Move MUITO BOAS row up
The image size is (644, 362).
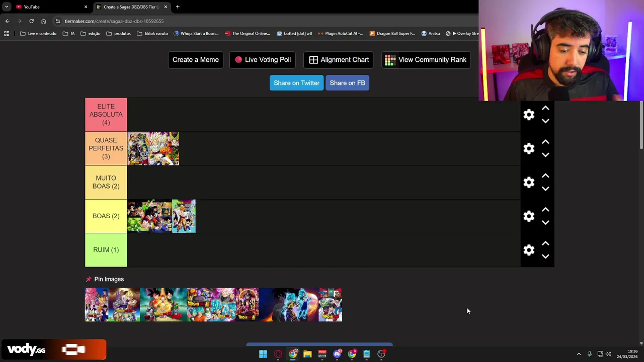pos(545,175)
